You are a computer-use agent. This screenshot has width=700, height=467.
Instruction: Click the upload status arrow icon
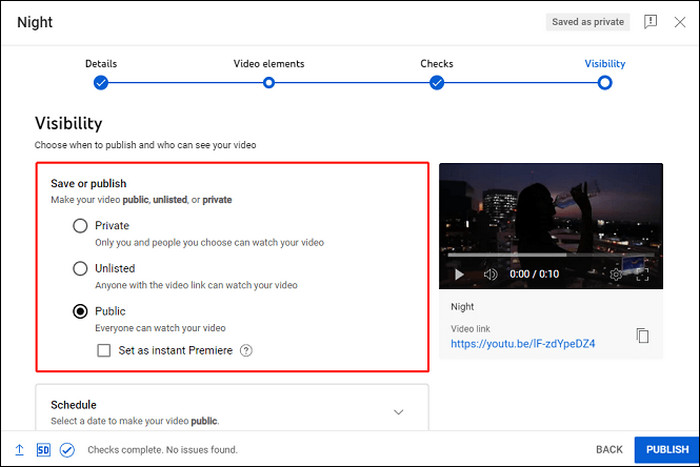click(x=20, y=450)
